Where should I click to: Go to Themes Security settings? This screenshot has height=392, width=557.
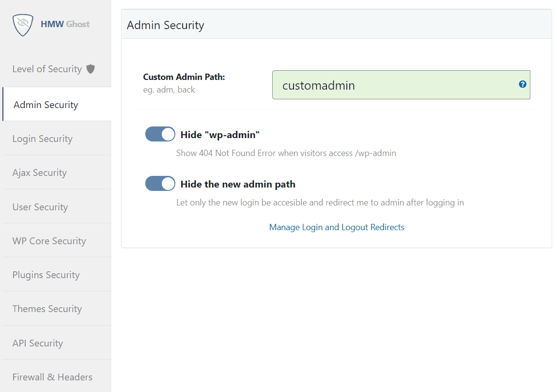[47, 308]
